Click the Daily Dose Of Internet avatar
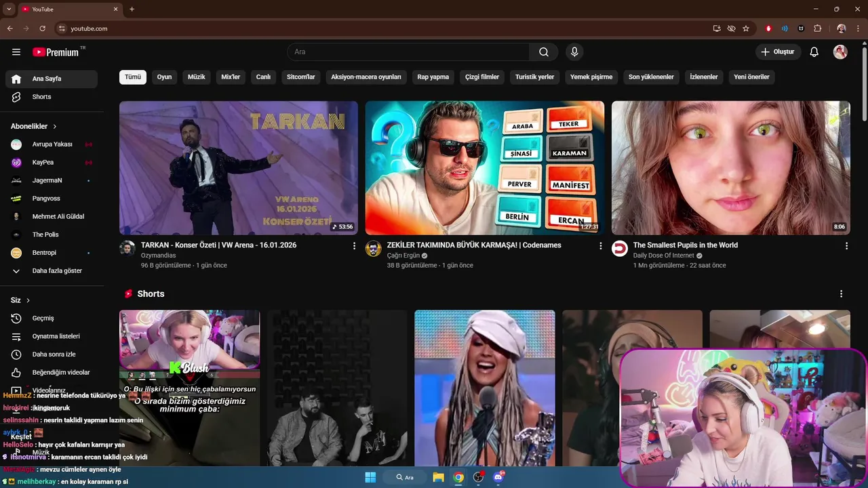Screen dimensions: 868x488 (620, 249)
